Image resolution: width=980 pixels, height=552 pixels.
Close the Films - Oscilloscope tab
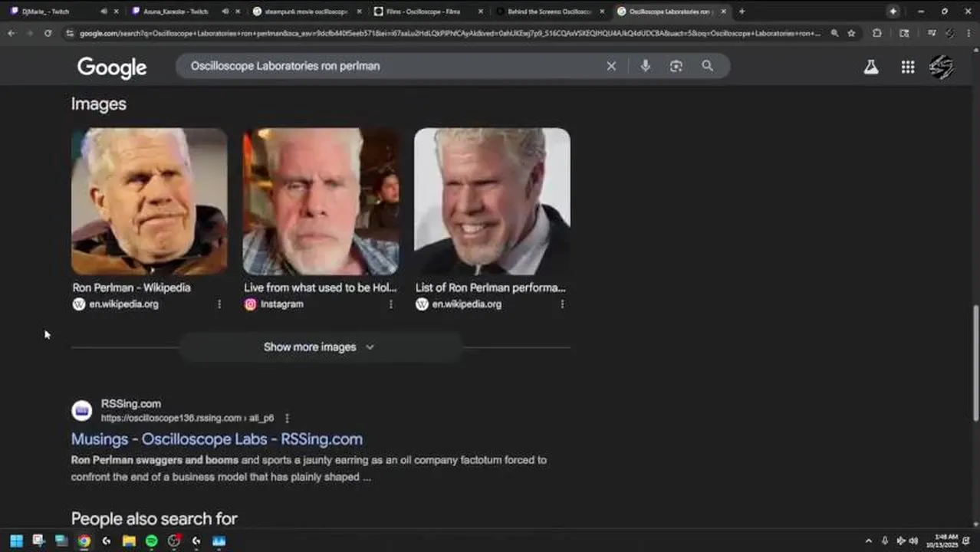[481, 11]
